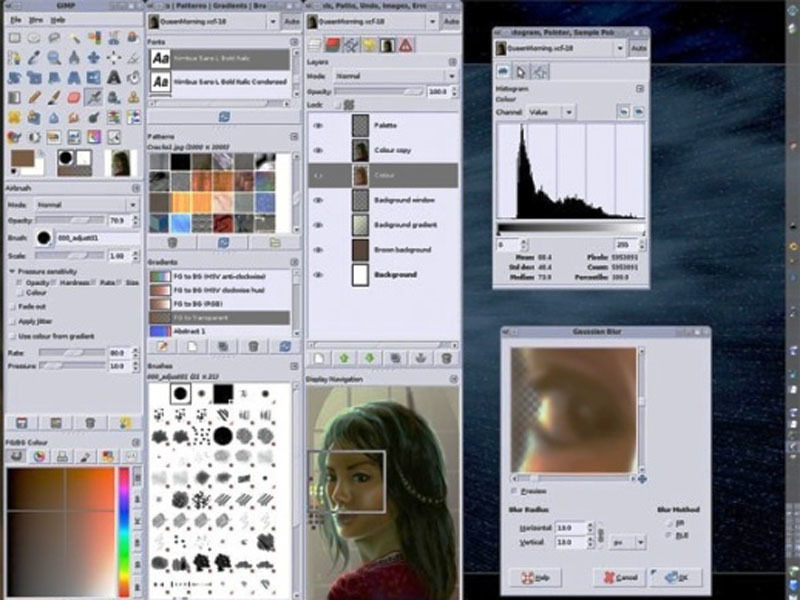Click the delete pattern trash icon
800x600 pixels.
coord(172,243)
